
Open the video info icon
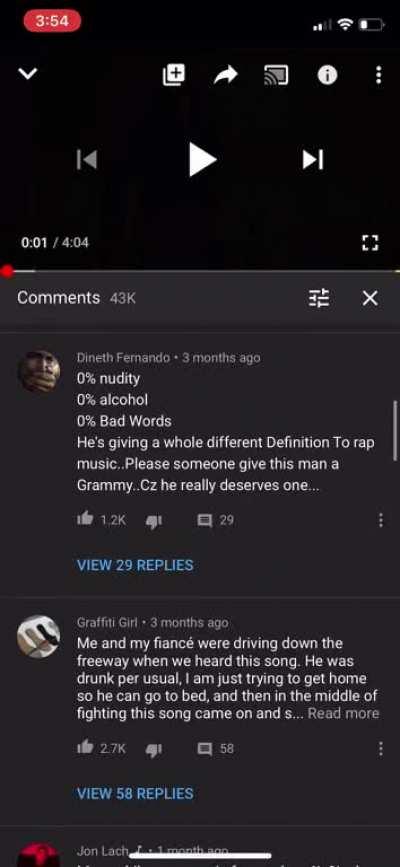click(328, 75)
